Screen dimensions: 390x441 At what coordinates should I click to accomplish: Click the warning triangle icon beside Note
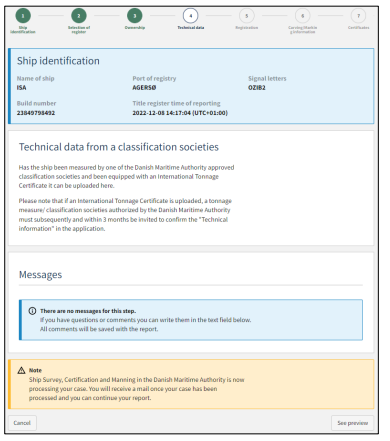coord(21,370)
